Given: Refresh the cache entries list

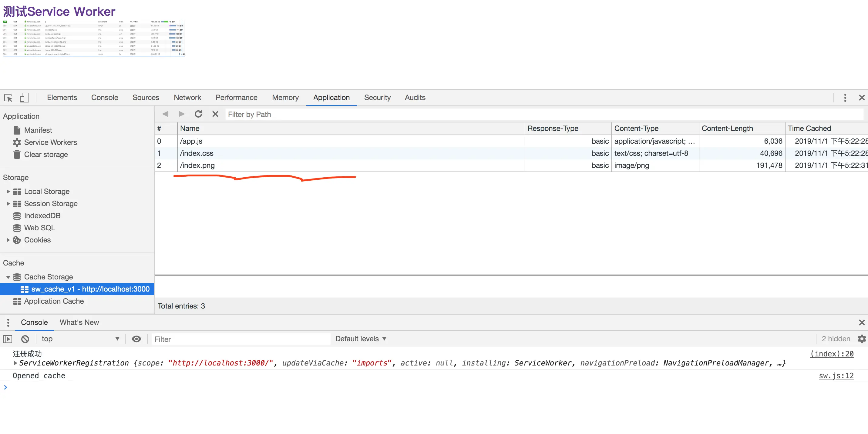Looking at the screenshot, I should pos(198,114).
